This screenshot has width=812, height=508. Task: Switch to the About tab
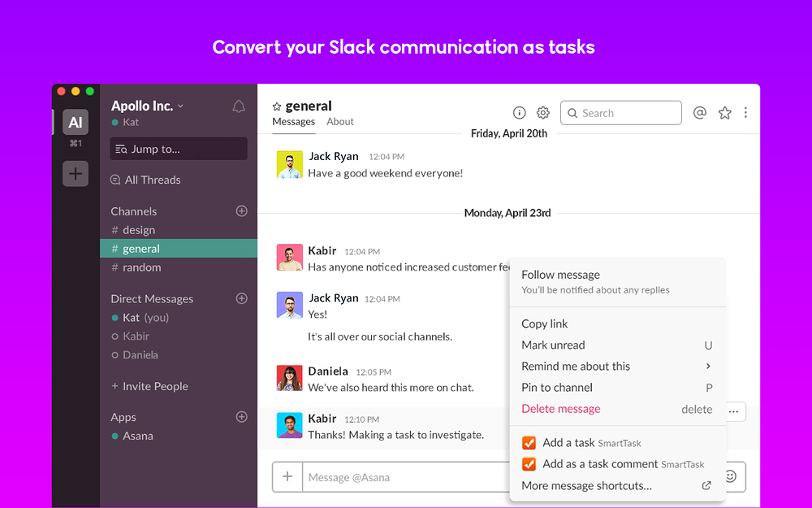[339, 121]
